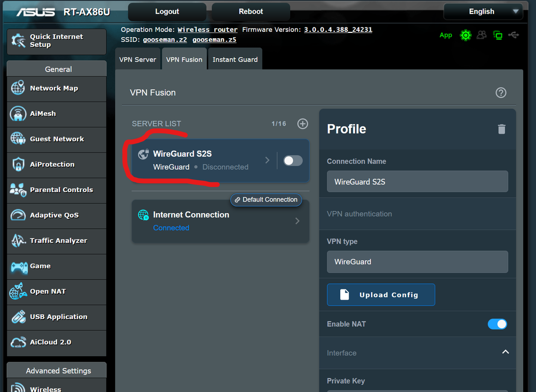The image size is (536, 392).
Task: Click the VPN type WireGuard field
Action: click(417, 262)
